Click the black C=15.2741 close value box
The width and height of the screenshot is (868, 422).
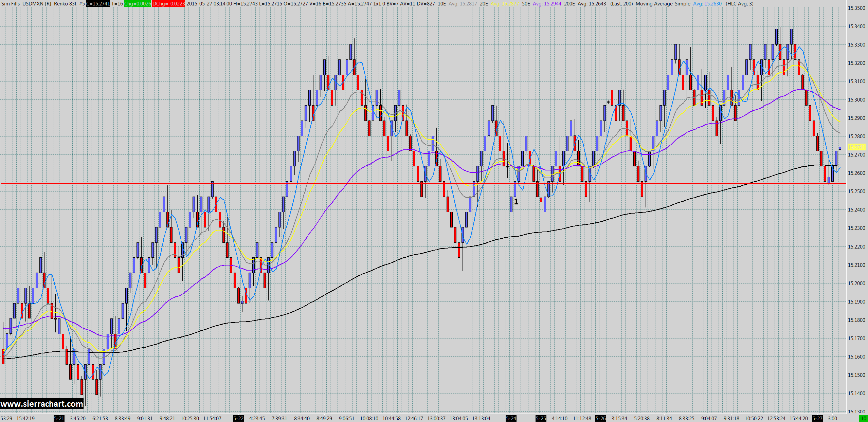click(x=97, y=4)
